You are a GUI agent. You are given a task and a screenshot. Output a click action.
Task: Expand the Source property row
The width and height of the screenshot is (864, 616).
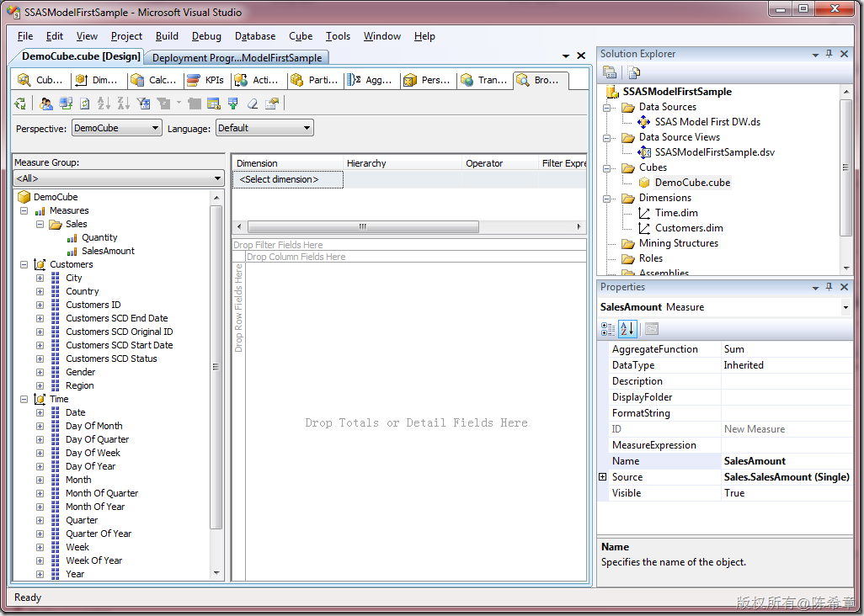pos(603,477)
